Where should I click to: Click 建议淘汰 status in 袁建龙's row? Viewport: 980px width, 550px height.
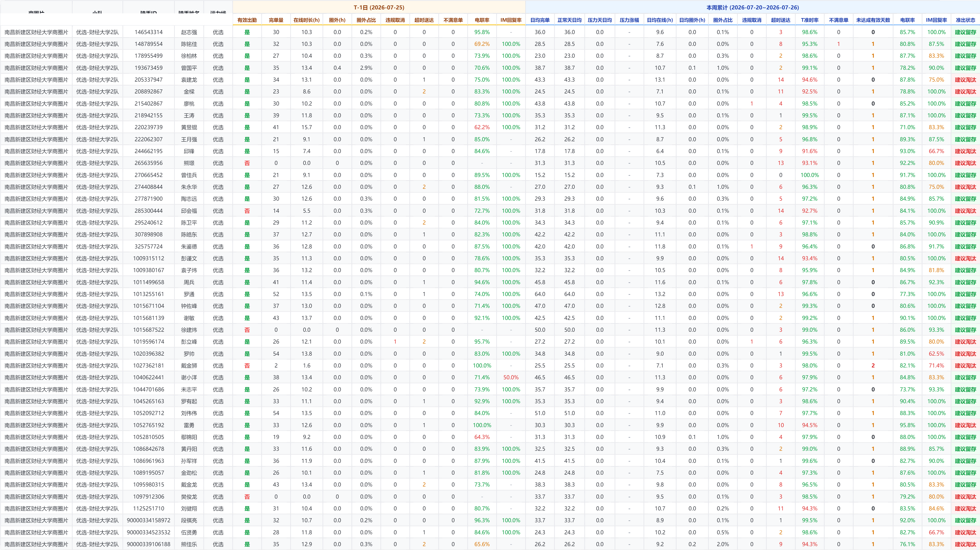point(966,80)
